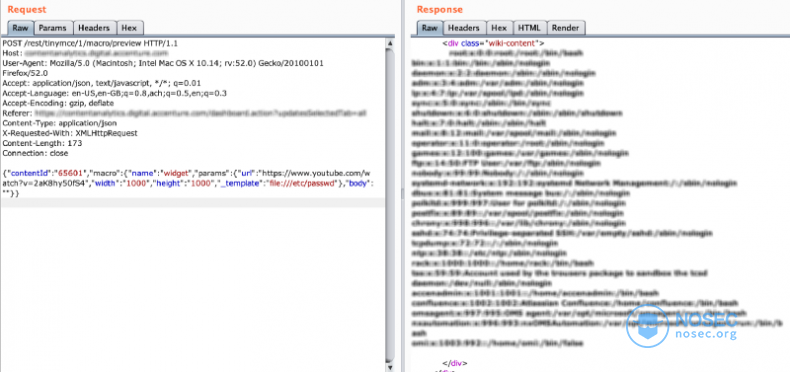Click the Firefox/52.0 continuation line

(25, 73)
